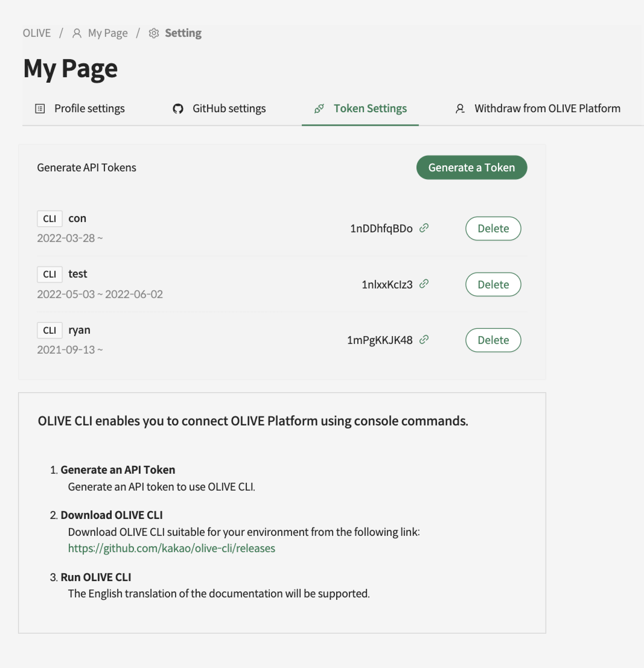Open Withdraw from OLIVE Platform tab
The height and width of the screenshot is (668, 644).
pos(547,109)
